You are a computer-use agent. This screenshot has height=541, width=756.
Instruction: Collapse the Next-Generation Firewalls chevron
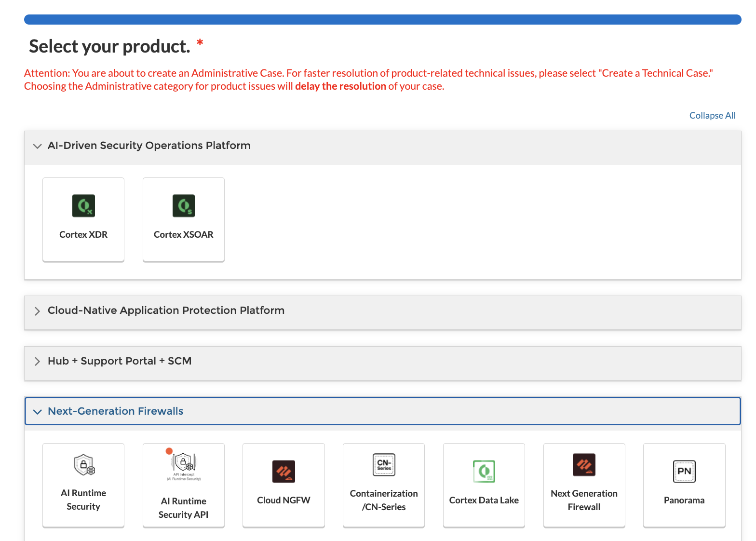[x=37, y=411]
